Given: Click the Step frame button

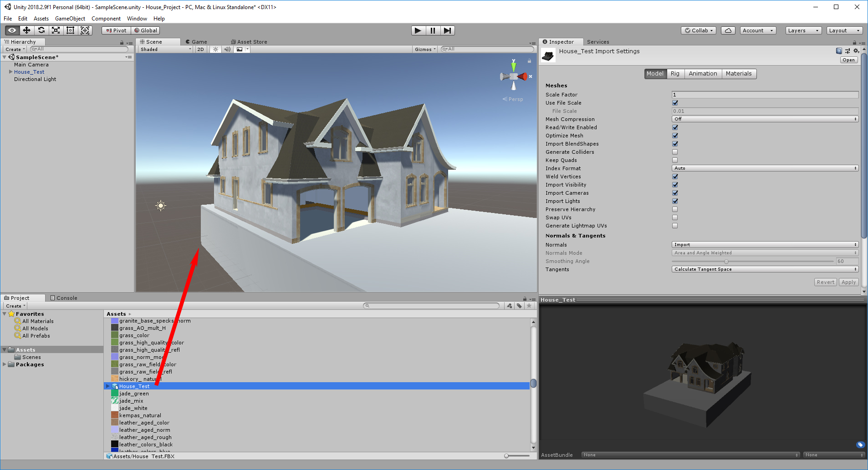Looking at the screenshot, I should [447, 30].
